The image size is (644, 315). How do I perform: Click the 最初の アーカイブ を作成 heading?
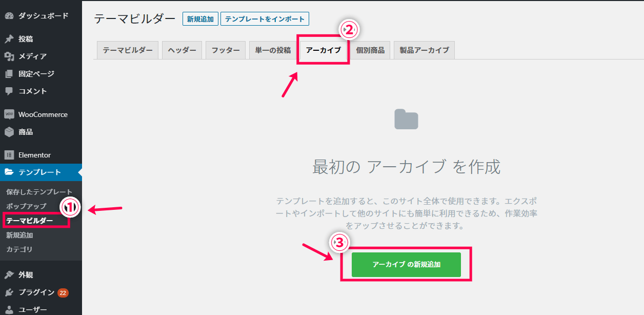pos(406,167)
